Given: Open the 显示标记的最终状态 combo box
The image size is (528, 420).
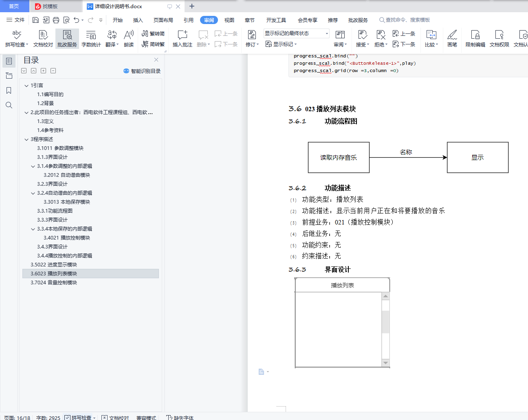Looking at the screenshot, I should tap(296, 33).
